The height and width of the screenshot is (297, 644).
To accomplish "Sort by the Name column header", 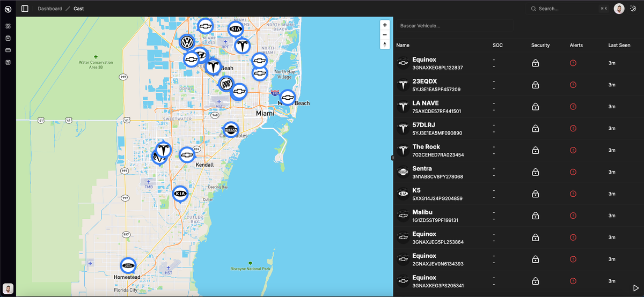I will pyautogui.click(x=403, y=46).
